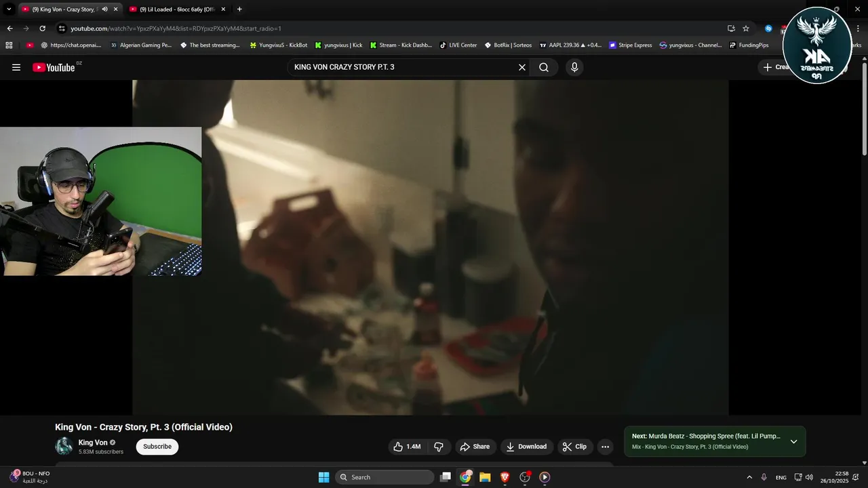Image resolution: width=868 pixels, height=488 pixels.
Task: Close the Lil Loaded tab
Action: 223,9
